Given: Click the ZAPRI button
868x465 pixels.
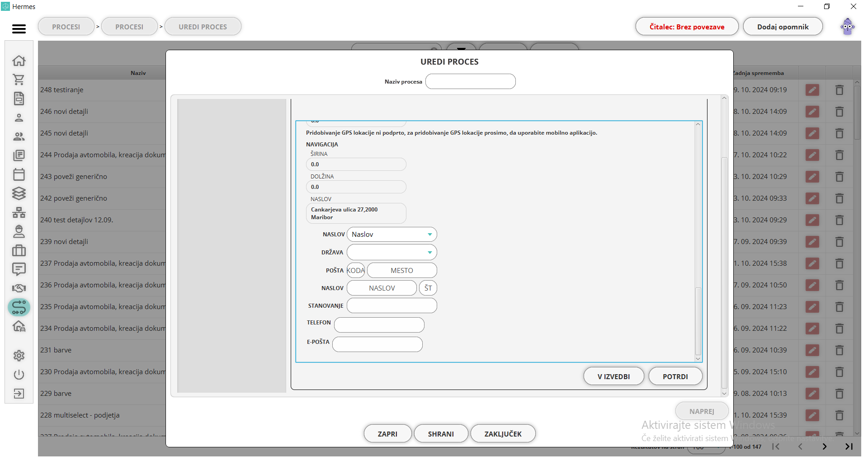Looking at the screenshot, I should (x=388, y=434).
